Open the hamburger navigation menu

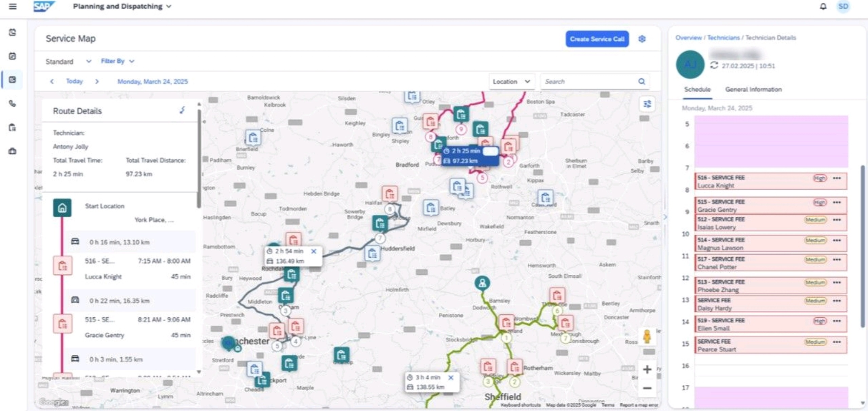point(13,6)
